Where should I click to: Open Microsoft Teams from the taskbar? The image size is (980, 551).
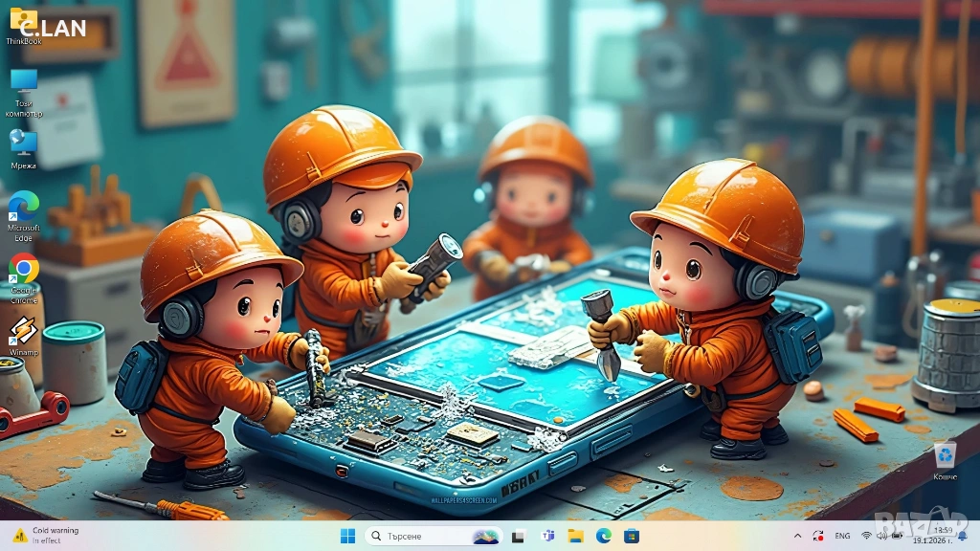(548, 536)
